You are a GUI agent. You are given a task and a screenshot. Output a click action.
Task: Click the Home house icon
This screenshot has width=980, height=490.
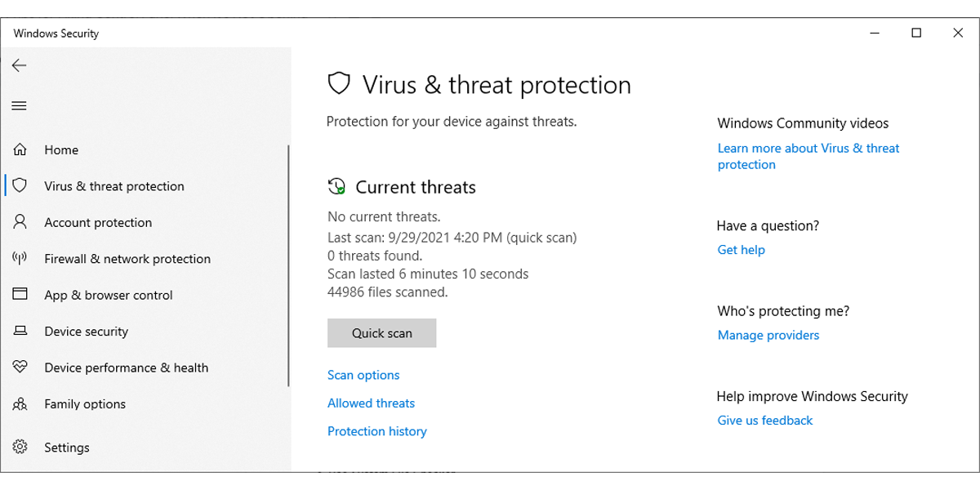point(20,150)
